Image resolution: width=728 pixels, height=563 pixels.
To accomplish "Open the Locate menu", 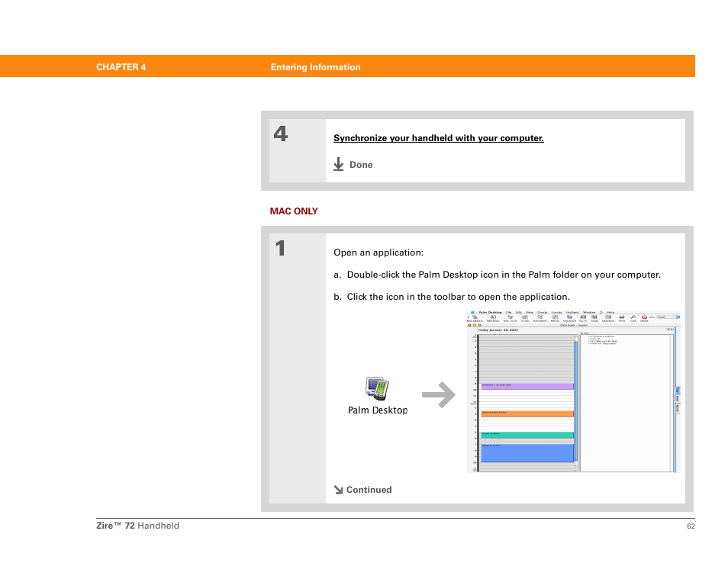I will tap(556, 312).
